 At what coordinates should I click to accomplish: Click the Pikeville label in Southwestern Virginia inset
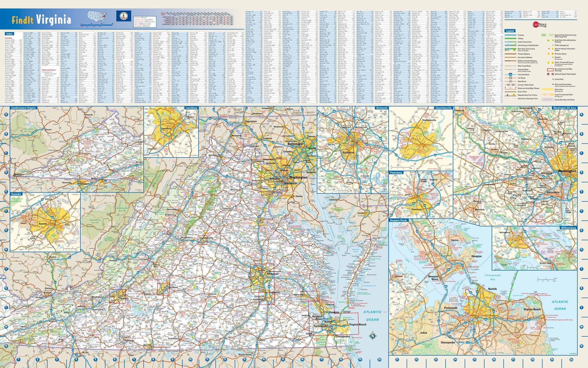(89, 115)
